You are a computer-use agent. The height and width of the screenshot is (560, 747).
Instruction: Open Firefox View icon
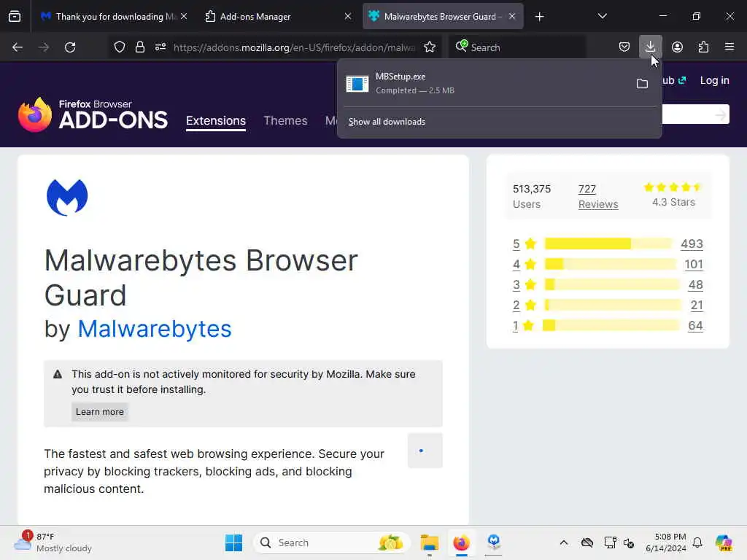[x=15, y=17]
